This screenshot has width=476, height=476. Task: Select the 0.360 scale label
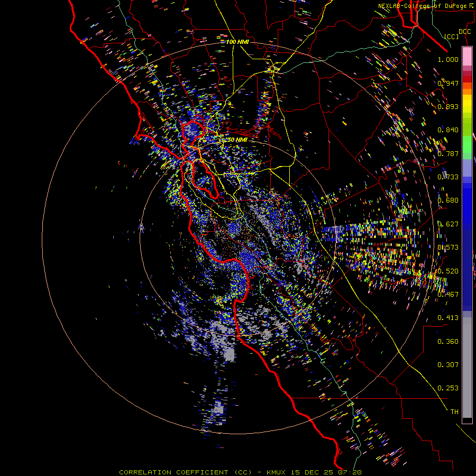point(448,342)
